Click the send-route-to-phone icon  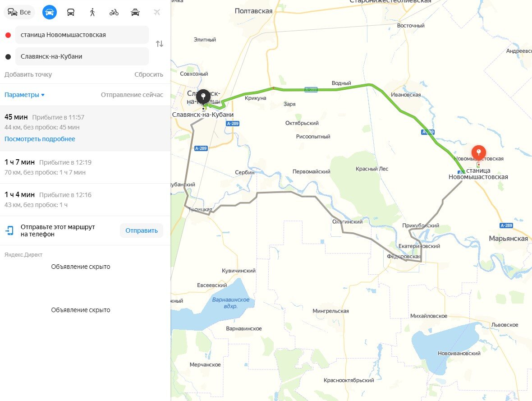(x=9, y=230)
